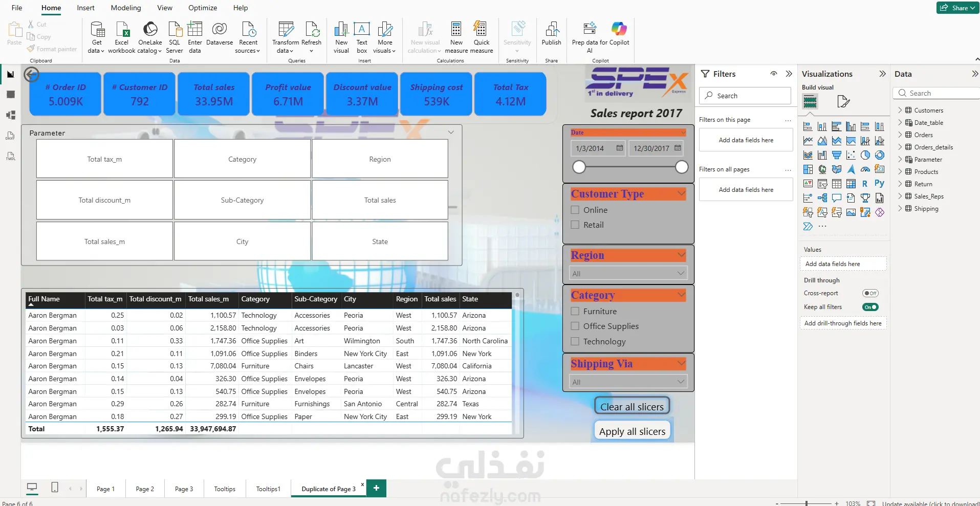
Task: Expand the Customers table in Data pane
Action: point(900,110)
